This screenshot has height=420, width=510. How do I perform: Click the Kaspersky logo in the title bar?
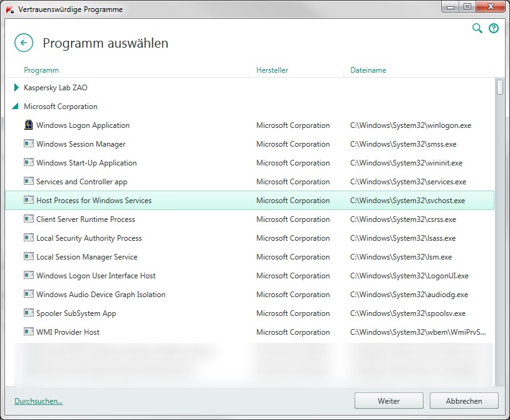click(x=10, y=9)
